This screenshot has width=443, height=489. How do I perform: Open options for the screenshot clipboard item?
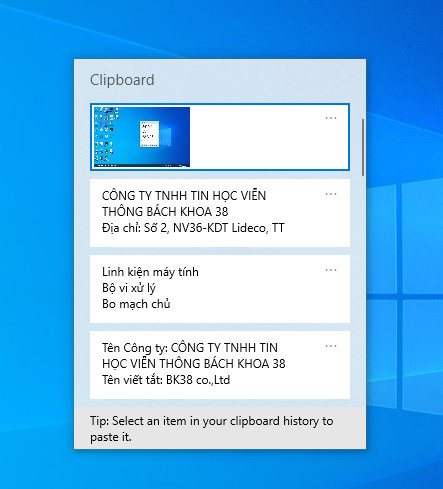point(331,118)
